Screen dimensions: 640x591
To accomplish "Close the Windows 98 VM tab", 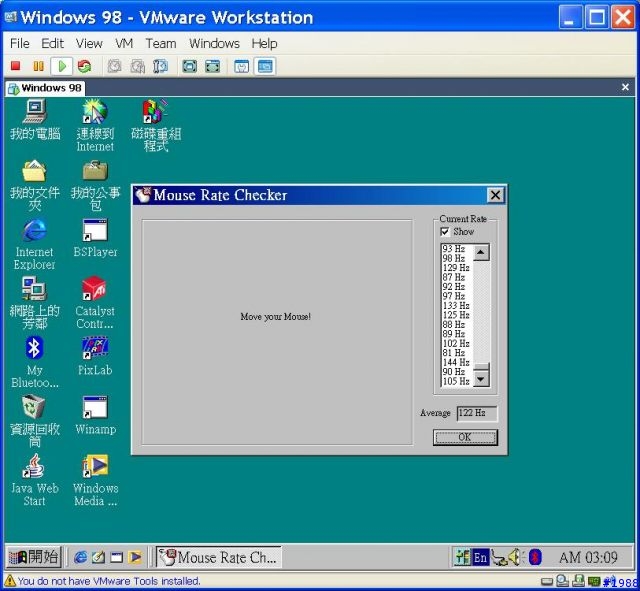I will (625, 87).
